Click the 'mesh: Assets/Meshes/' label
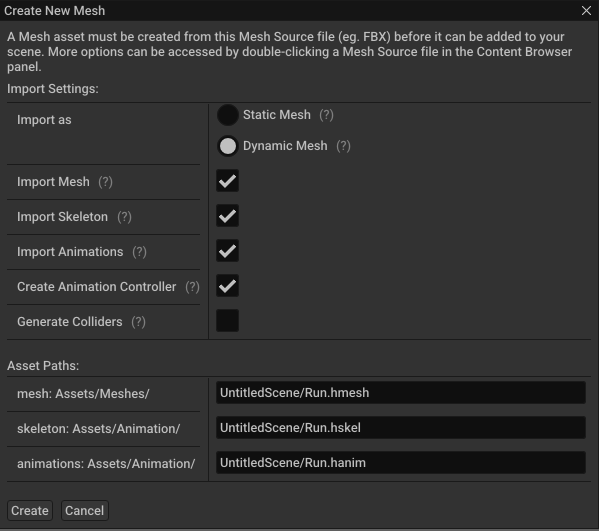 tap(83, 394)
